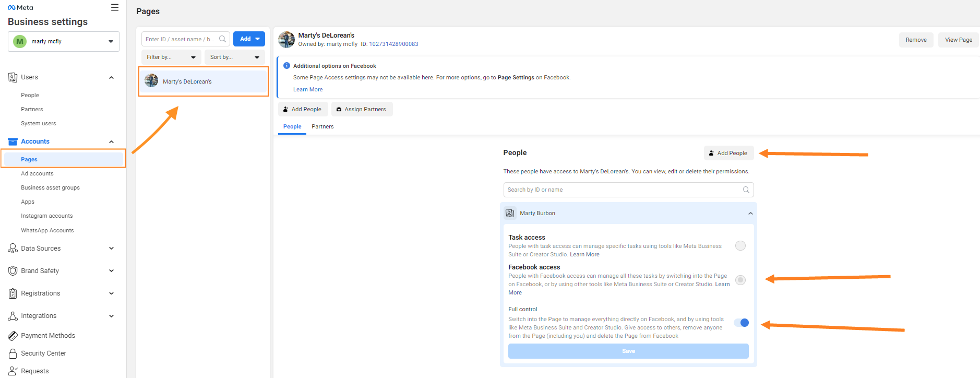Click Learn More under Task access
The width and height of the screenshot is (980, 378).
tap(584, 254)
